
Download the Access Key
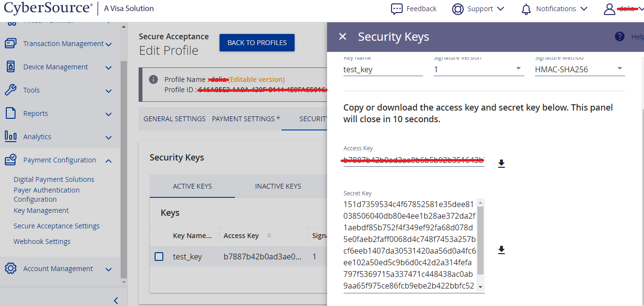point(502,164)
